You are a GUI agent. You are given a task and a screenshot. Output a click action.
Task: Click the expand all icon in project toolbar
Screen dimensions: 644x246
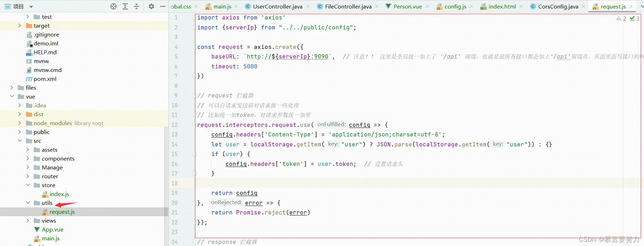125,6
